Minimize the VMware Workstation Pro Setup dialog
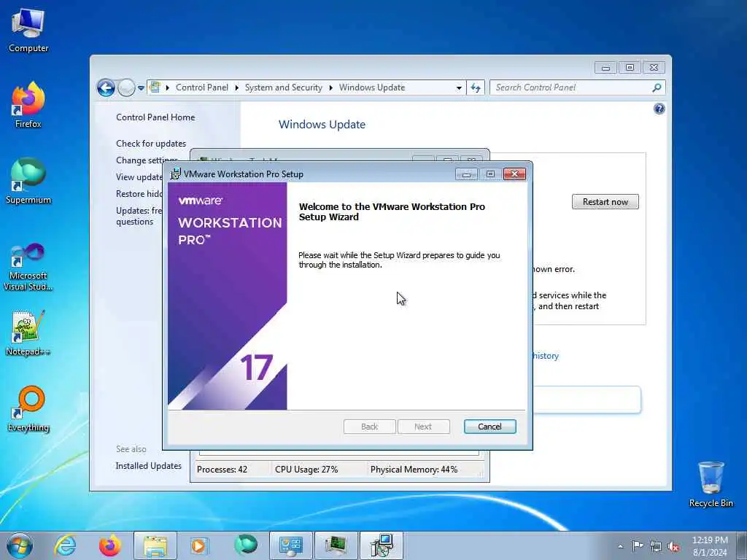The width and height of the screenshot is (747, 560). [466, 174]
